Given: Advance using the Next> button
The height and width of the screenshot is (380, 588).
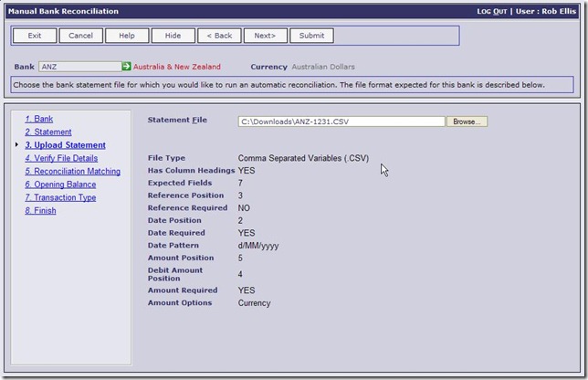Looking at the screenshot, I should click(265, 36).
